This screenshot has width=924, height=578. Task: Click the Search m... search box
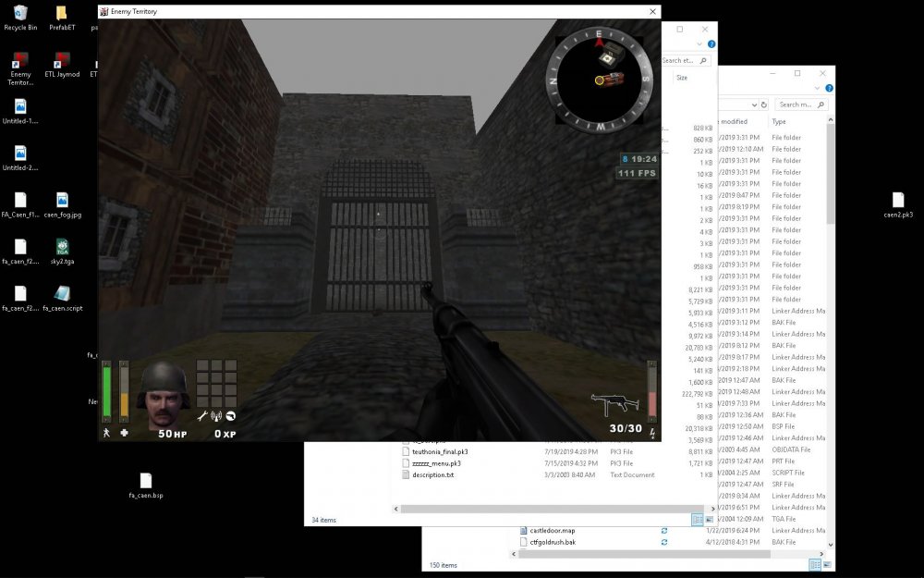click(x=801, y=105)
